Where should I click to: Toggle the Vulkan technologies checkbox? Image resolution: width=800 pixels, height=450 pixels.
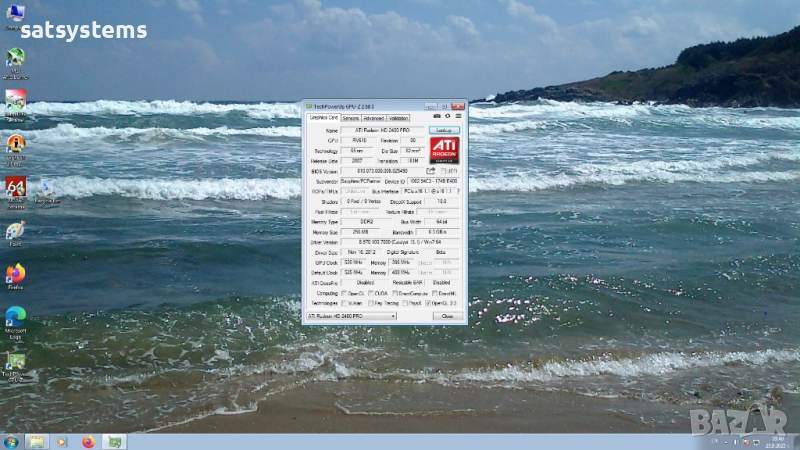(x=345, y=302)
